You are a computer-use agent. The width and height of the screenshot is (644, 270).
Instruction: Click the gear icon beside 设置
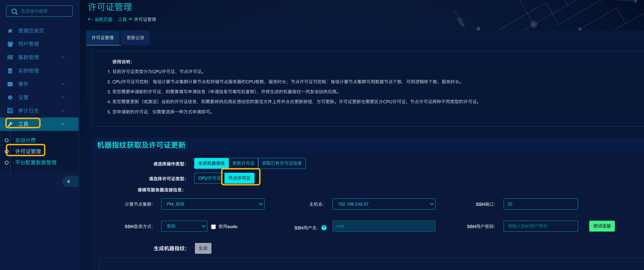[10, 97]
